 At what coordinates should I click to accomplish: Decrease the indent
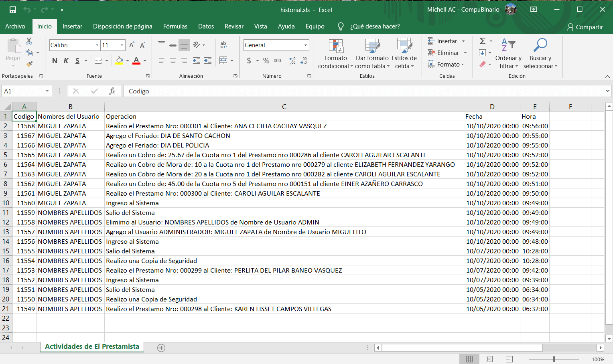pyautogui.click(x=197, y=61)
